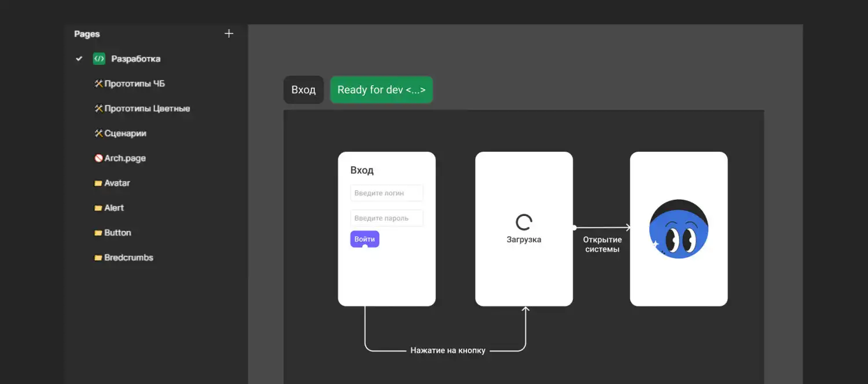Viewport: 868px width, 384px height.
Task: Click the blue cartoon face illustration
Action: point(679,229)
